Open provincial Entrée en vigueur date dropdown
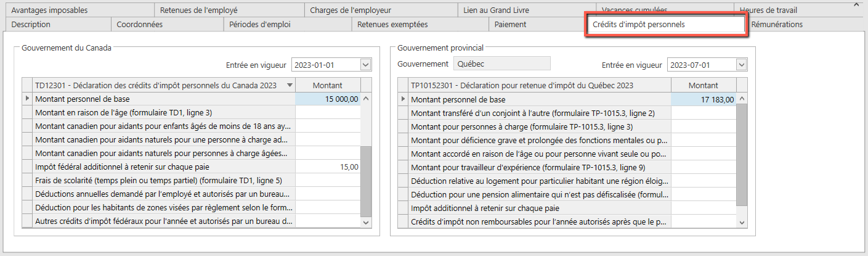This screenshot has height=256, width=868. tap(742, 65)
